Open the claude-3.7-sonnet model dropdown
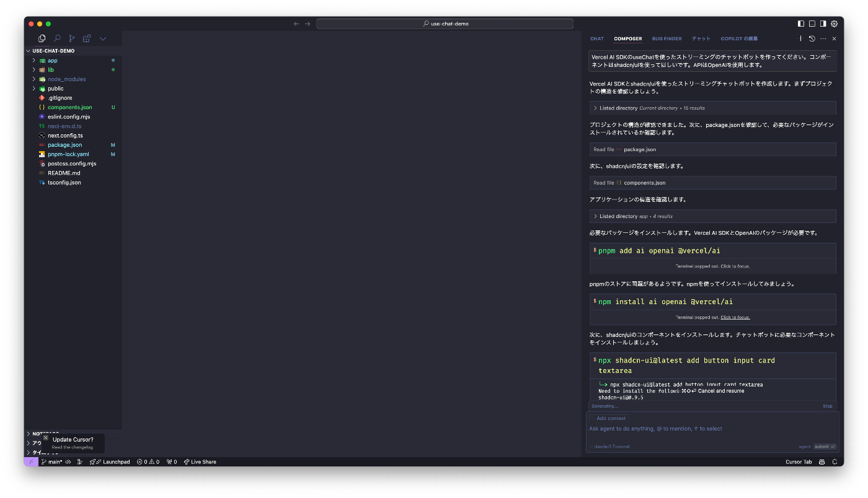This screenshot has height=498, width=868. 609,446
